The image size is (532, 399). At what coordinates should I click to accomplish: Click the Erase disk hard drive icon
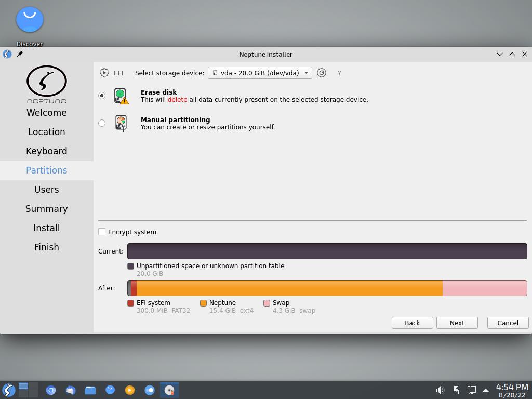[x=121, y=96]
